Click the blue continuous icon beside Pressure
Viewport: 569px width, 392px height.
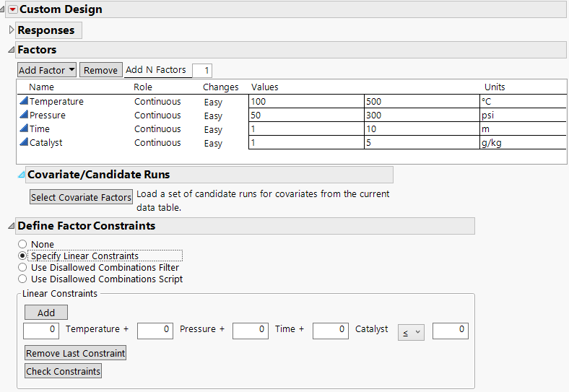click(24, 116)
